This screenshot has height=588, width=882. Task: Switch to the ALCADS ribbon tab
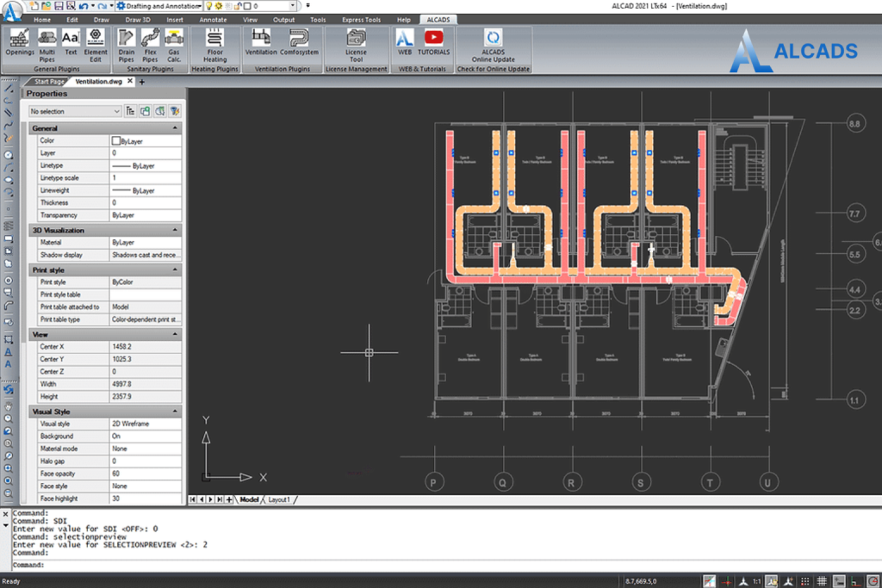(438, 19)
